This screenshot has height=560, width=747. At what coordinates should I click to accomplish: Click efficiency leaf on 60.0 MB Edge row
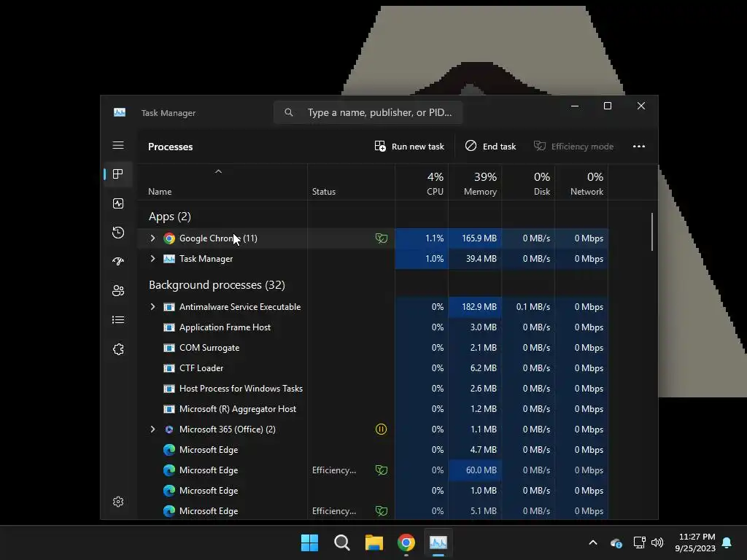coord(381,470)
